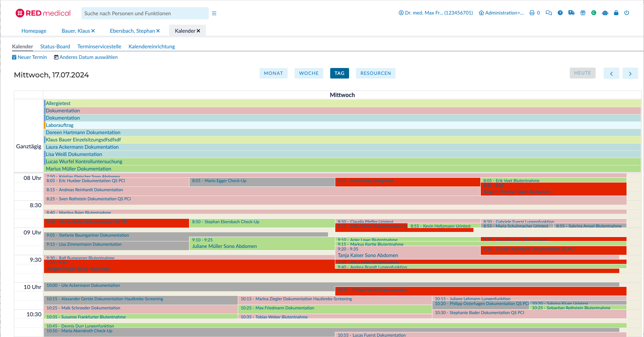The image size is (644, 337).
Task: Go to the previous day arrow
Action: (611, 73)
